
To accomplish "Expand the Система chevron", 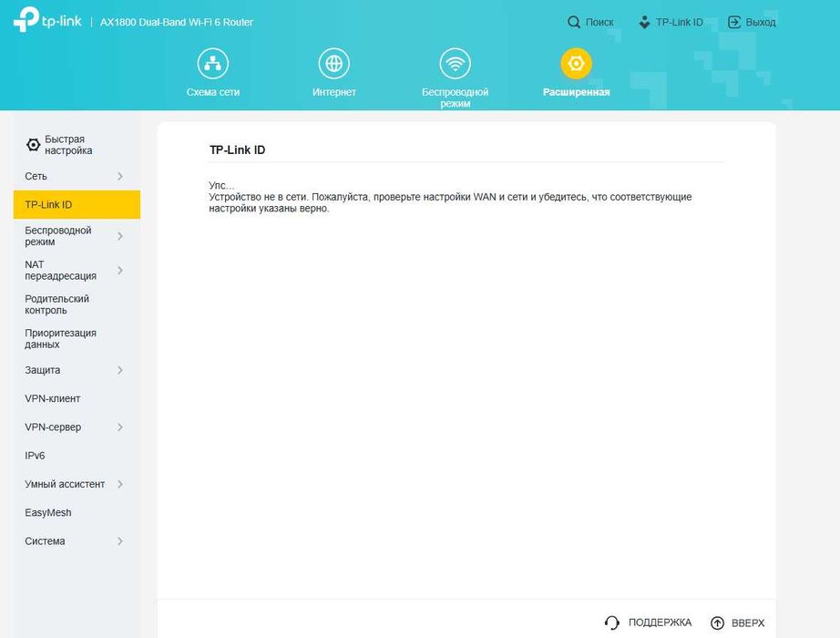I will pyautogui.click(x=120, y=541).
